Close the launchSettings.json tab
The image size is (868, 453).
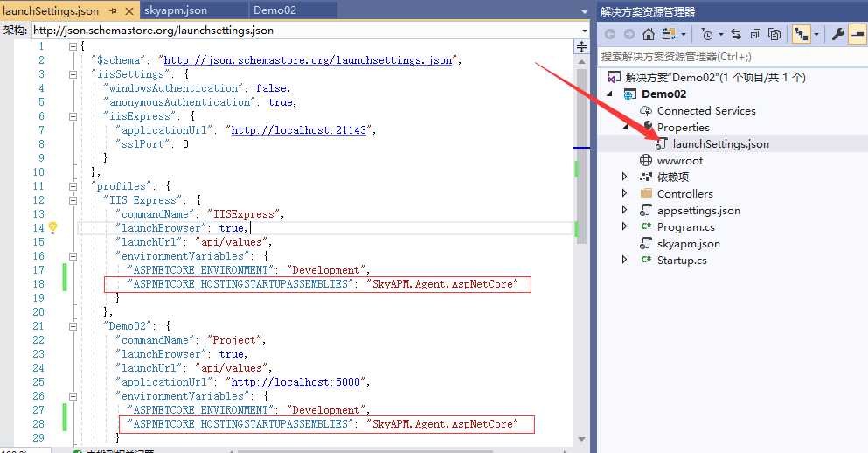[x=129, y=10]
